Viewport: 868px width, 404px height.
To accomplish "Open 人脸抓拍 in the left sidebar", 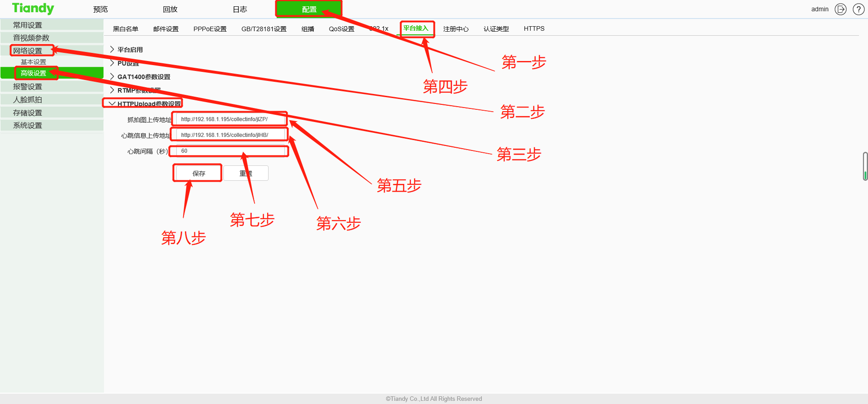I will 28,99.
